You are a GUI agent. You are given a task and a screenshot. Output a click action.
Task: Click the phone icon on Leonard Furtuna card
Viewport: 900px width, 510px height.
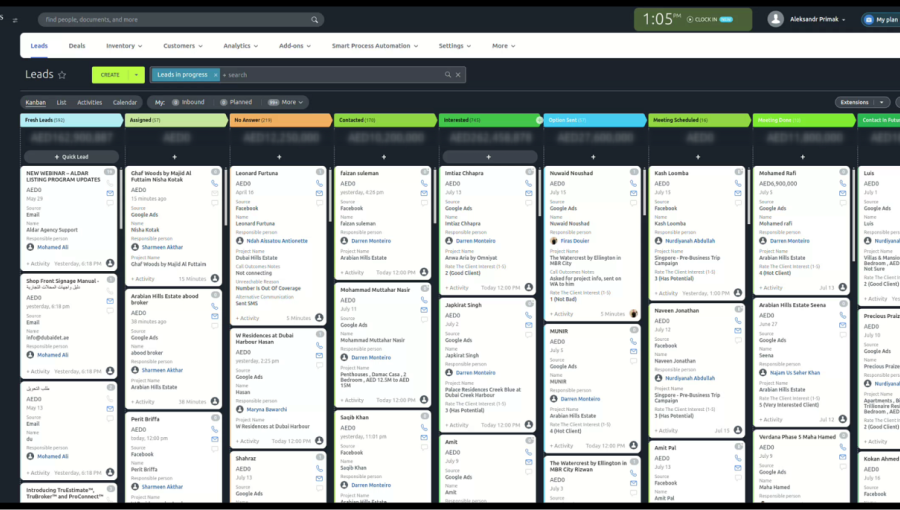coord(320,184)
